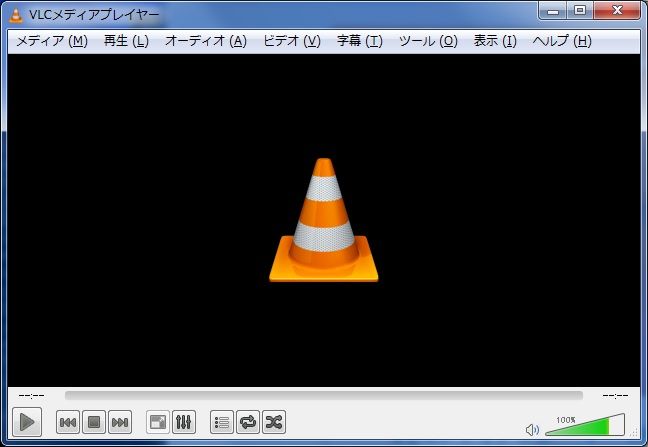The width and height of the screenshot is (648, 447).
Task: Click the VLC cone icon in the title bar
Action: pyautogui.click(x=16, y=15)
